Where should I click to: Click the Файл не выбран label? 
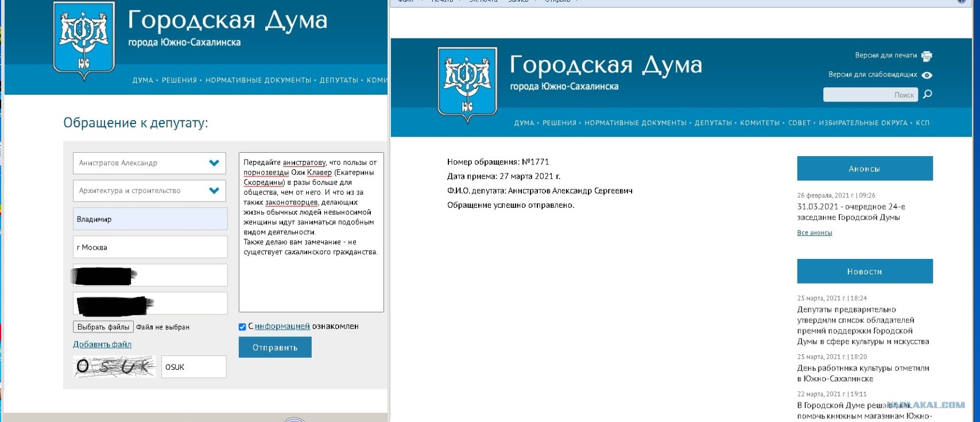(x=163, y=327)
